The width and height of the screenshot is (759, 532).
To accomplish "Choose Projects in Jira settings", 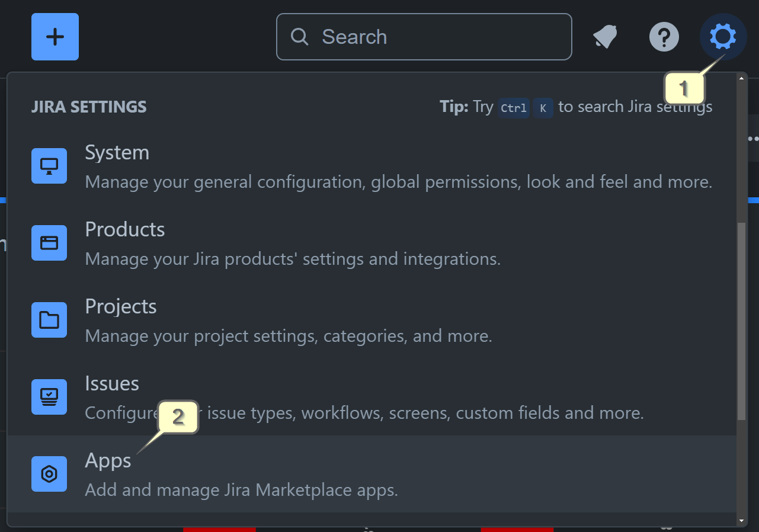I will click(x=121, y=307).
